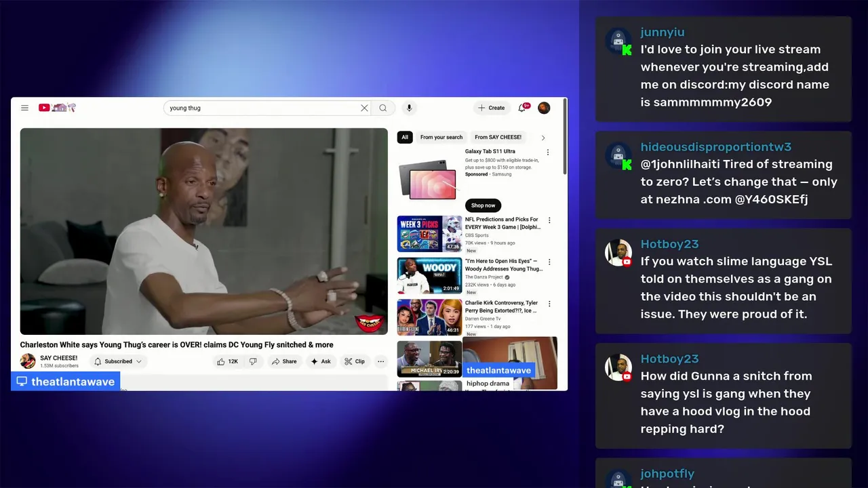868x488 pixels.
Task: Open the NFL Week 3 Picks video thumbnail
Action: [x=429, y=234]
